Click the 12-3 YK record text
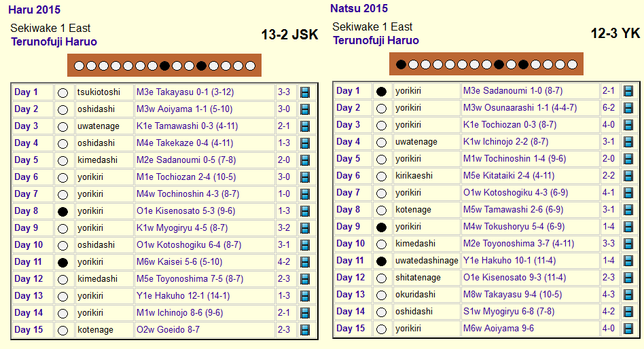Viewport: 644px width, 349px height. click(x=615, y=34)
